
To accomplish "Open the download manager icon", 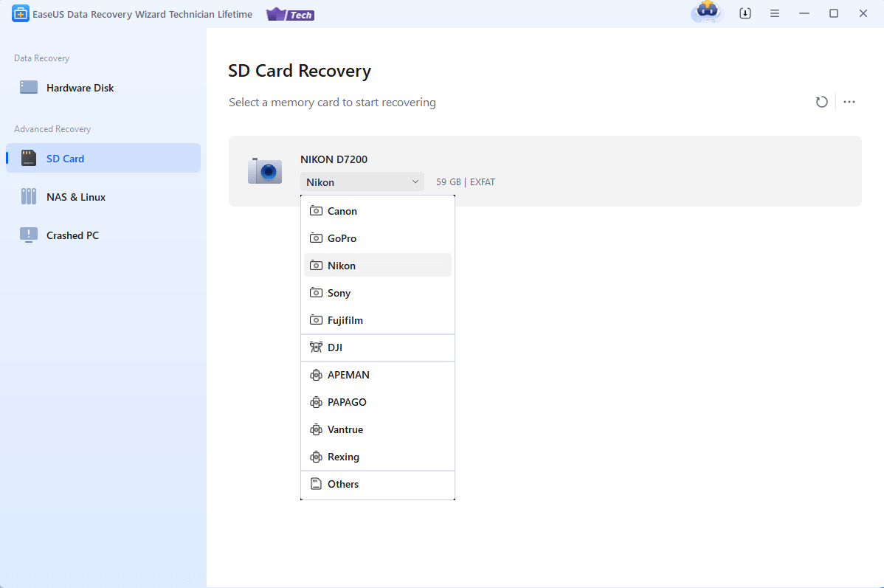I will pos(745,13).
